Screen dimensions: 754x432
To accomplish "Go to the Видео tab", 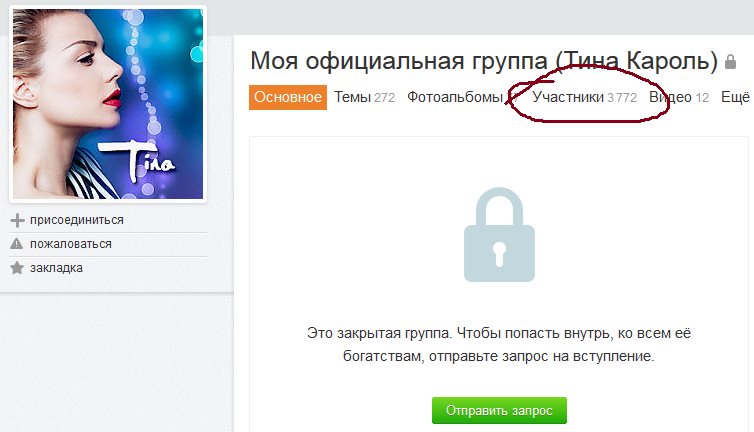I will [x=670, y=97].
